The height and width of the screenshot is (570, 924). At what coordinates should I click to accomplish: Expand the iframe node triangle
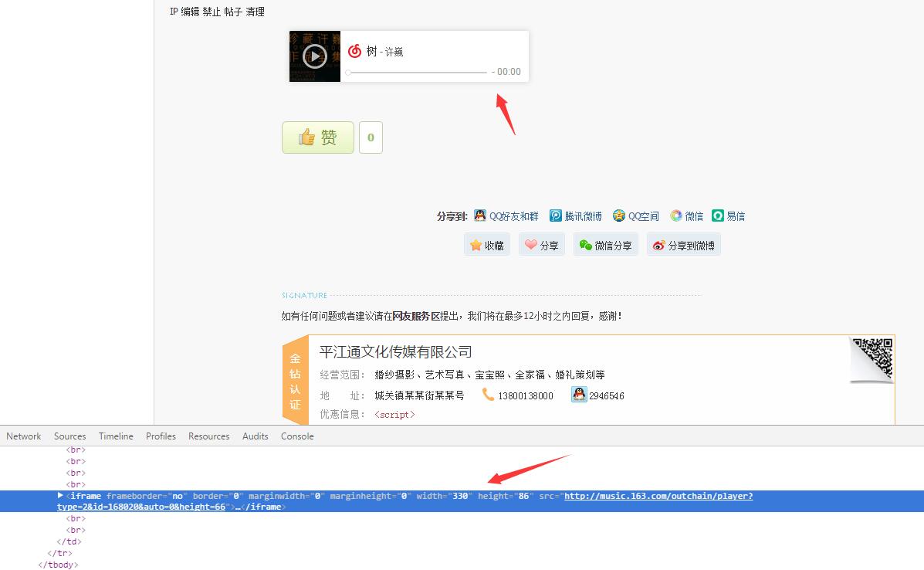60,496
